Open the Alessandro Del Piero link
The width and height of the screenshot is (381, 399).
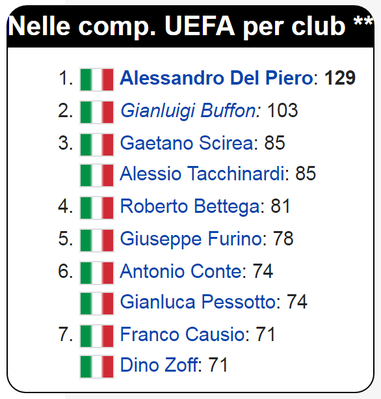216,78
